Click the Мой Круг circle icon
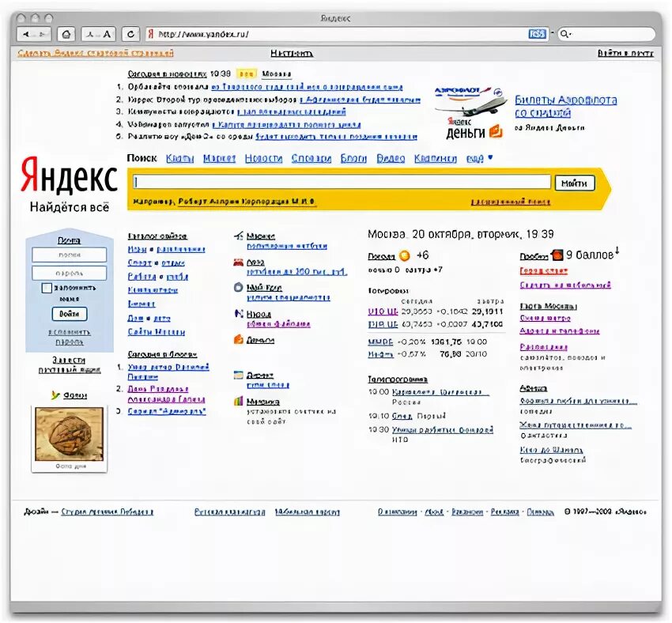The image size is (672, 623). point(238,287)
